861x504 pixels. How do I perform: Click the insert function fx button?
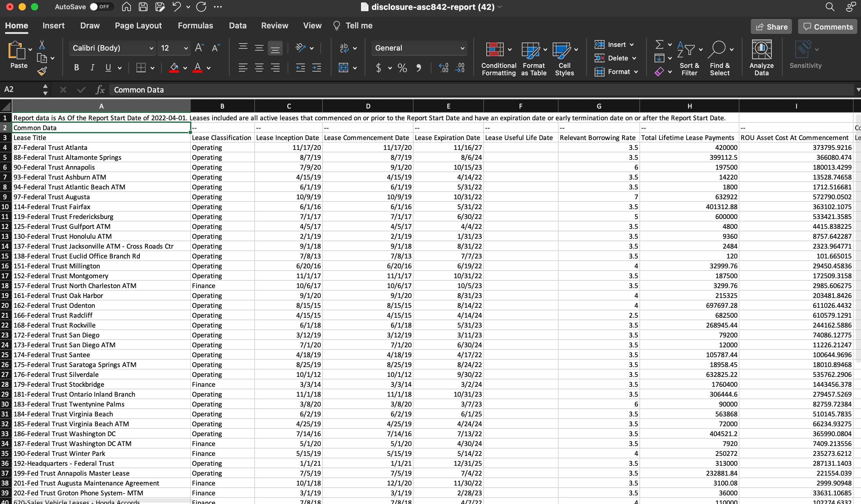coord(100,90)
